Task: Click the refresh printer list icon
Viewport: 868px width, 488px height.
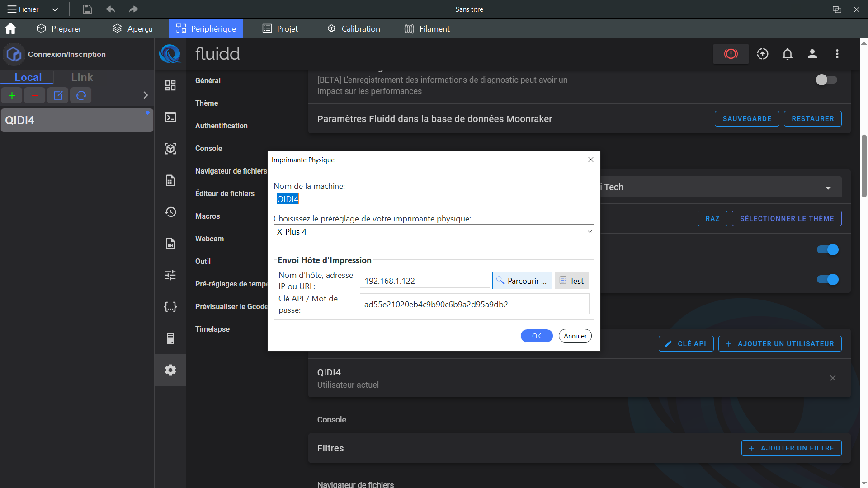Action: click(x=81, y=95)
